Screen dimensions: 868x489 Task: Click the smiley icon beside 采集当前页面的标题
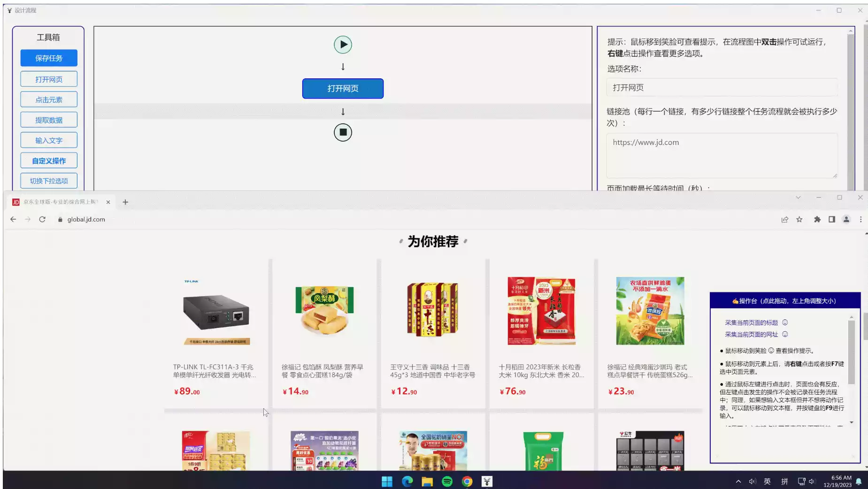coord(785,322)
